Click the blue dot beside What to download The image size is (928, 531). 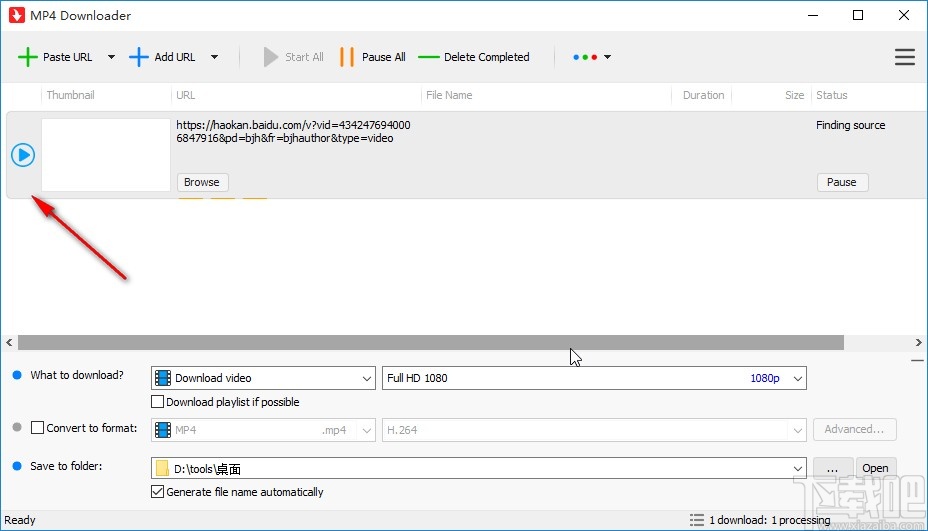click(x=17, y=375)
